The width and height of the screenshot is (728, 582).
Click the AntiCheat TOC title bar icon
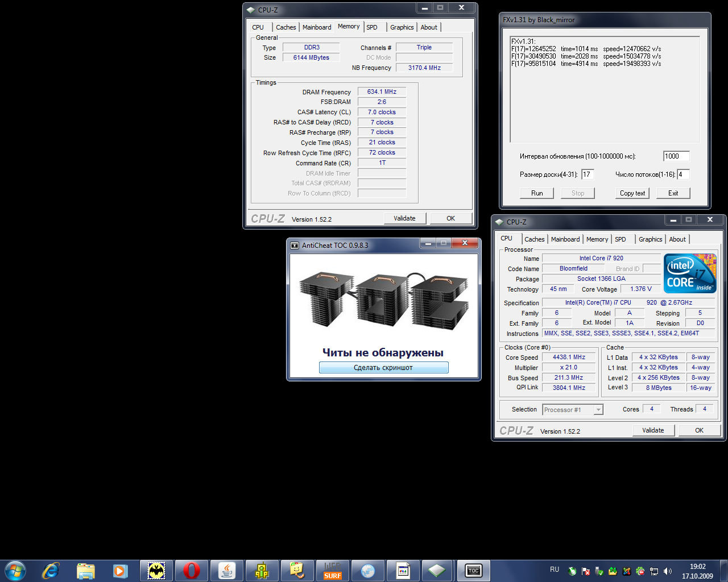[295, 246]
